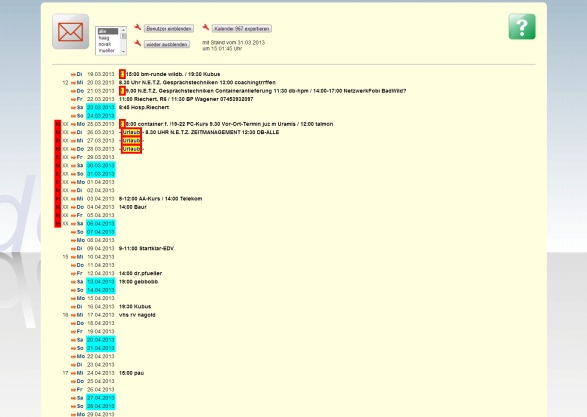Click the entry '14:00 dr.pfueller'
The width and height of the screenshot is (587, 417).
tap(140, 273)
